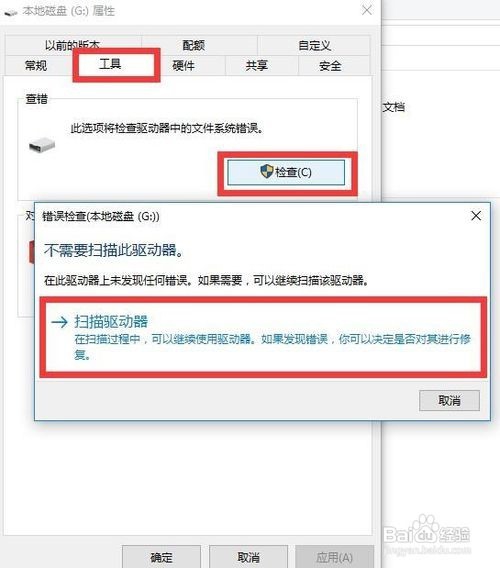Screen dimensions: 500x568
Task: Click the highlighted 工具 tab
Action: tap(110, 64)
